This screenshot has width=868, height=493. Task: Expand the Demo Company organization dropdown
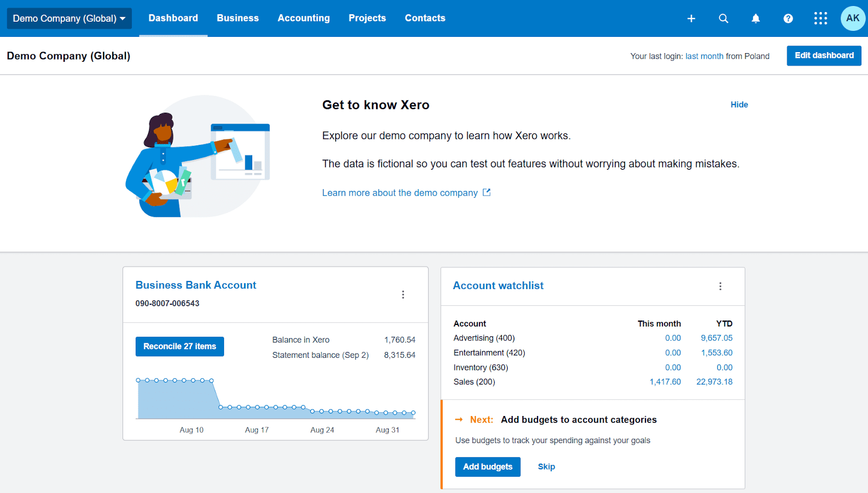69,18
